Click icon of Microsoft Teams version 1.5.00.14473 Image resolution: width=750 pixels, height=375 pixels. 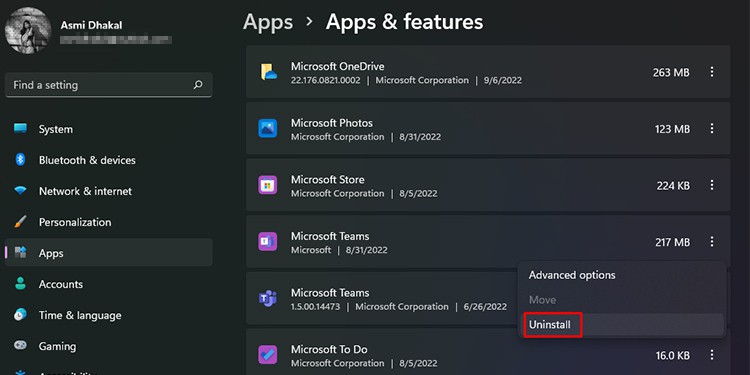[268, 298]
